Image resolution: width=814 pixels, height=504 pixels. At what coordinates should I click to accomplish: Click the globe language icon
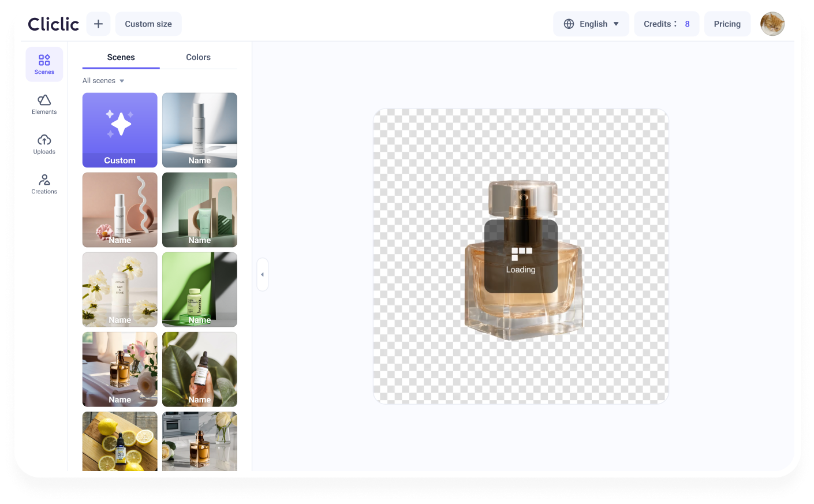(x=569, y=24)
